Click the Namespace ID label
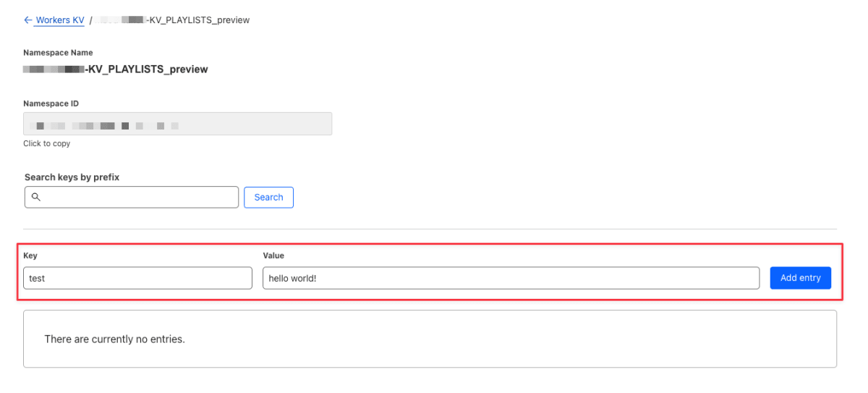 coord(51,103)
